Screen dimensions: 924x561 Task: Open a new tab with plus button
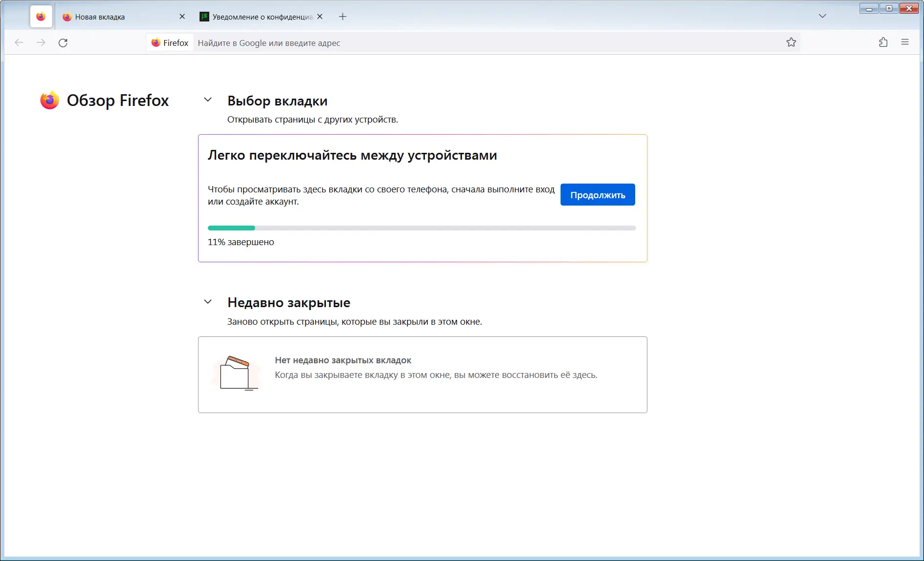point(343,17)
